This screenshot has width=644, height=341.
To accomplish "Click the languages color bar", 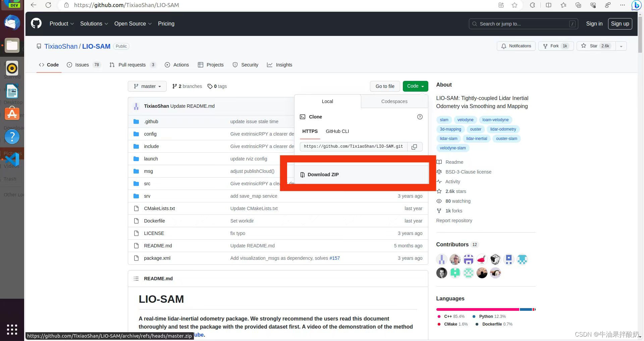I will click(x=486, y=309).
